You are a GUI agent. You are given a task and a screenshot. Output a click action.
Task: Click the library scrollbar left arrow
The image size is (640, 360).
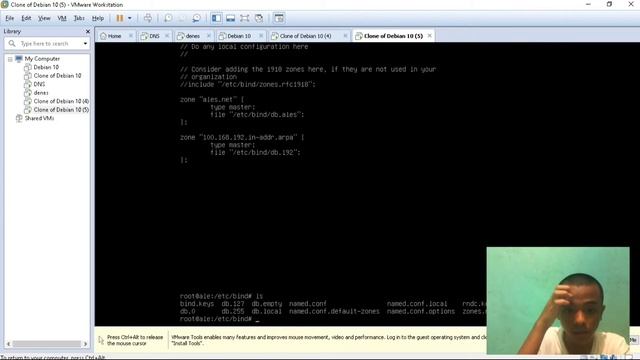click(8, 344)
